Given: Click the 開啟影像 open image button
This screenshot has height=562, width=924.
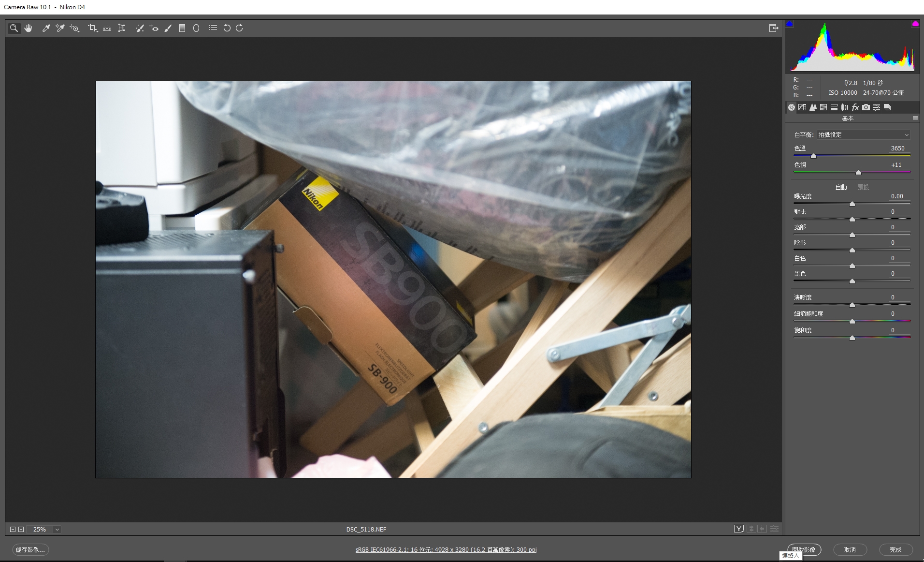Looking at the screenshot, I should (x=804, y=549).
